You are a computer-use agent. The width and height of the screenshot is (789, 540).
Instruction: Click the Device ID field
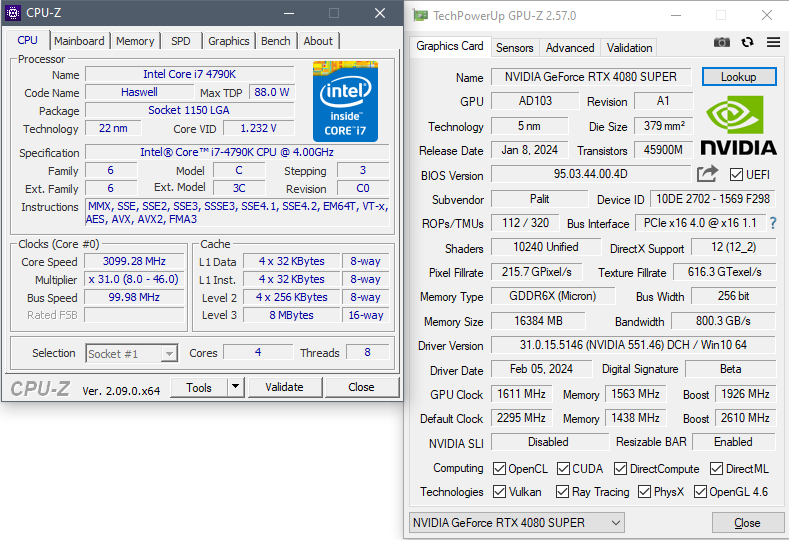tap(713, 199)
